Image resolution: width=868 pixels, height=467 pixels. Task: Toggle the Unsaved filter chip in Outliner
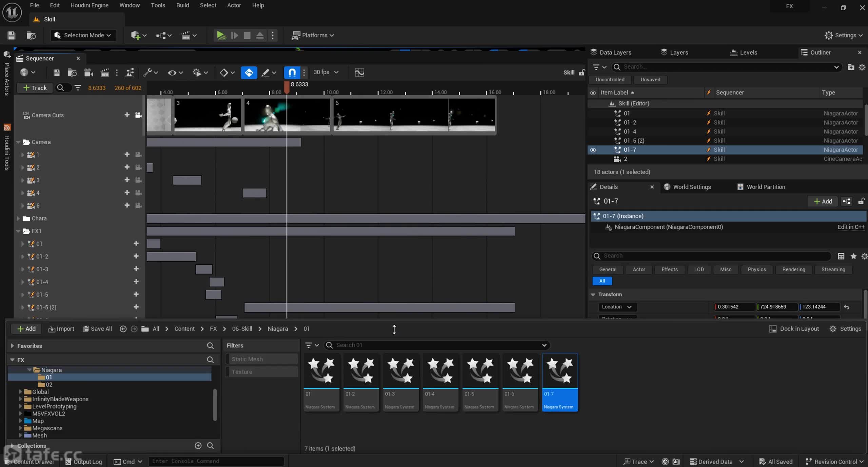(x=650, y=80)
